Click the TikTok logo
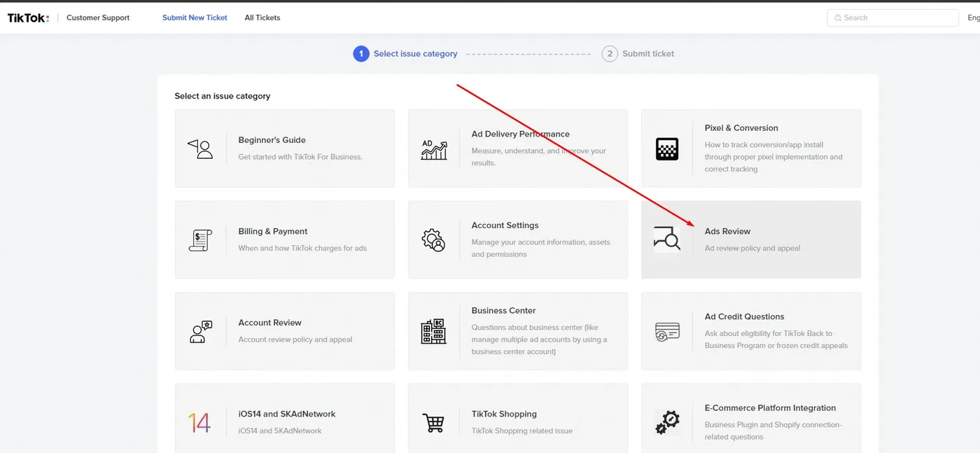Viewport: 980px width, 453px height. 28,18
